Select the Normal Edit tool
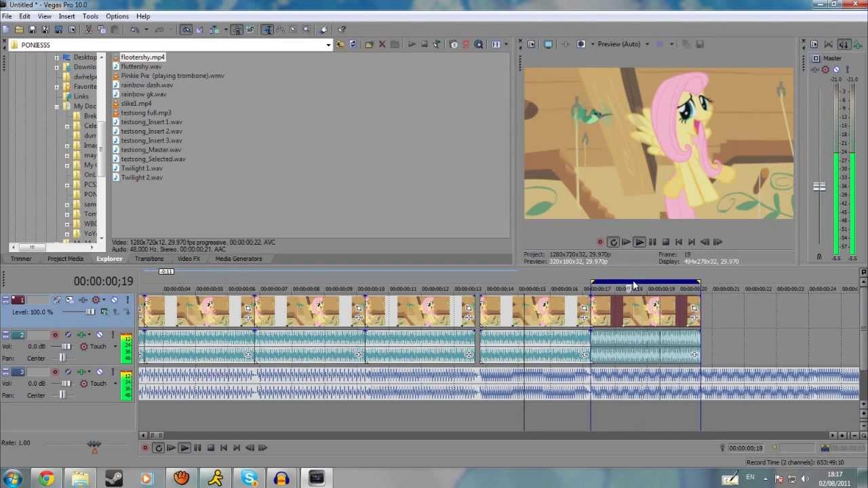Viewport: 868px width, 488px height. tap(267, 29)
